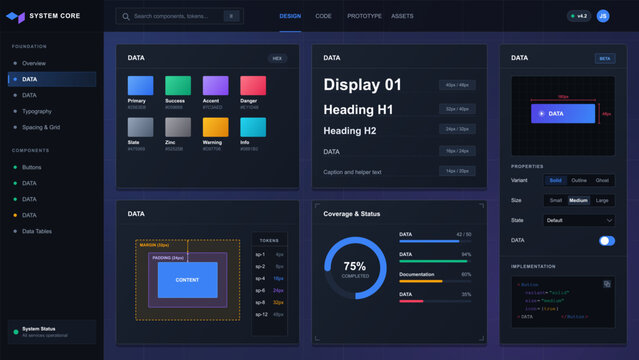Click the 75% completed donut chart
This screenshot has height=360, width=639.
pos(355,268)
